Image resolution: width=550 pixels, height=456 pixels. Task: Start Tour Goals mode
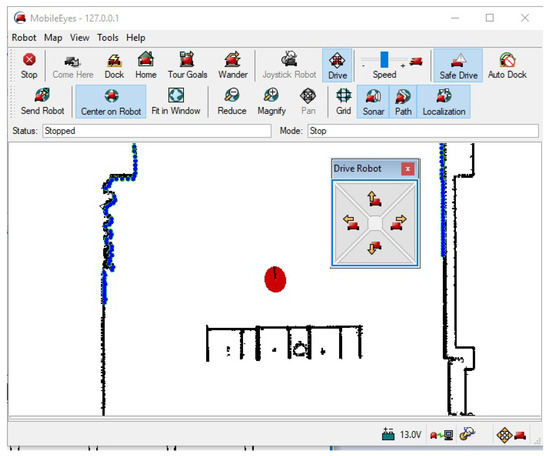pyautogui.click(x=187, y=65)
